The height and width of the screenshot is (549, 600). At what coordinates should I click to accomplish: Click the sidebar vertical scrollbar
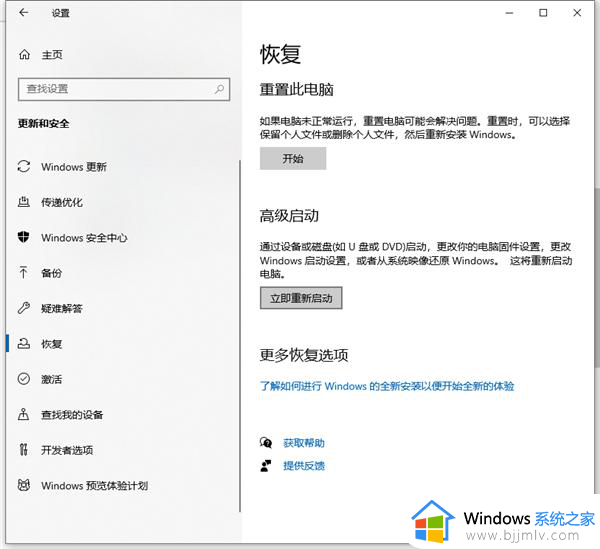pos(240,336)
